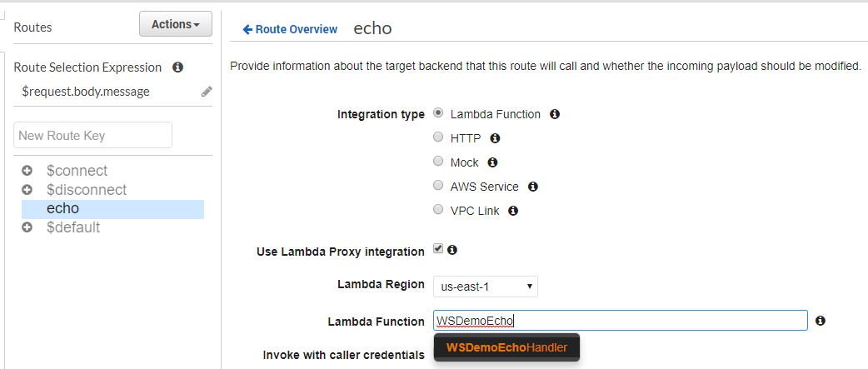
Task: Choose AWS Service integration type
Action: [438, 186]
